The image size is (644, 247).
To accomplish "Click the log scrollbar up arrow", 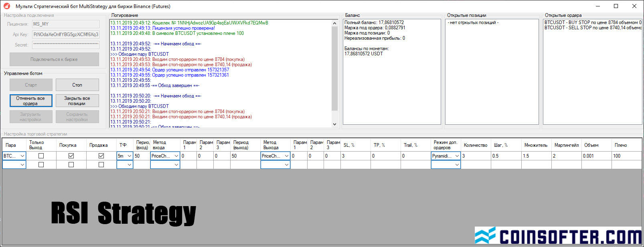I will coord(335,23).
